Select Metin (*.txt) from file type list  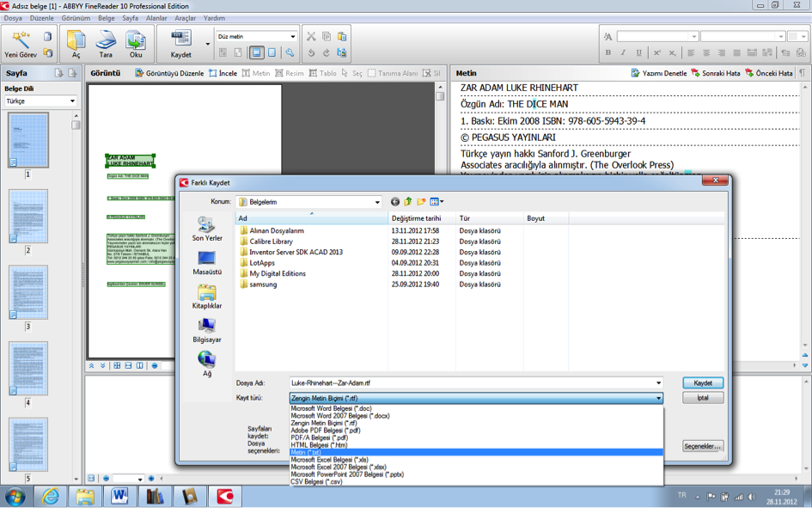point(476,452)
